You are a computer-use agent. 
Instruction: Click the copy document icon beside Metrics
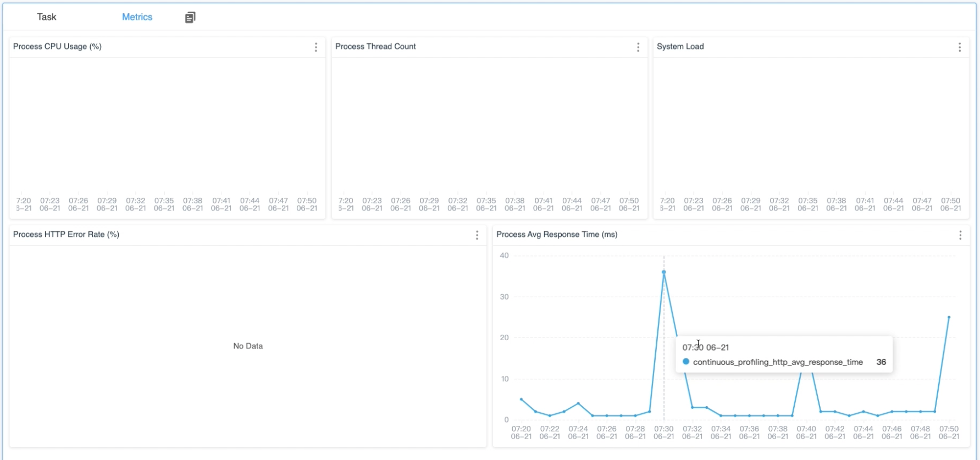[190, 18]
